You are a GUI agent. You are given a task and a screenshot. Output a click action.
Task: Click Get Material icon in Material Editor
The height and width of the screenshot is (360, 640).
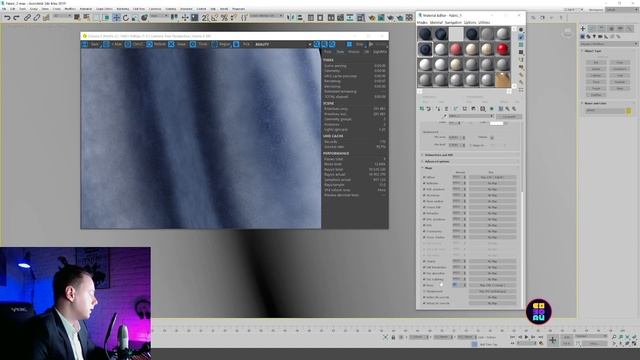[x=422, y=109]
